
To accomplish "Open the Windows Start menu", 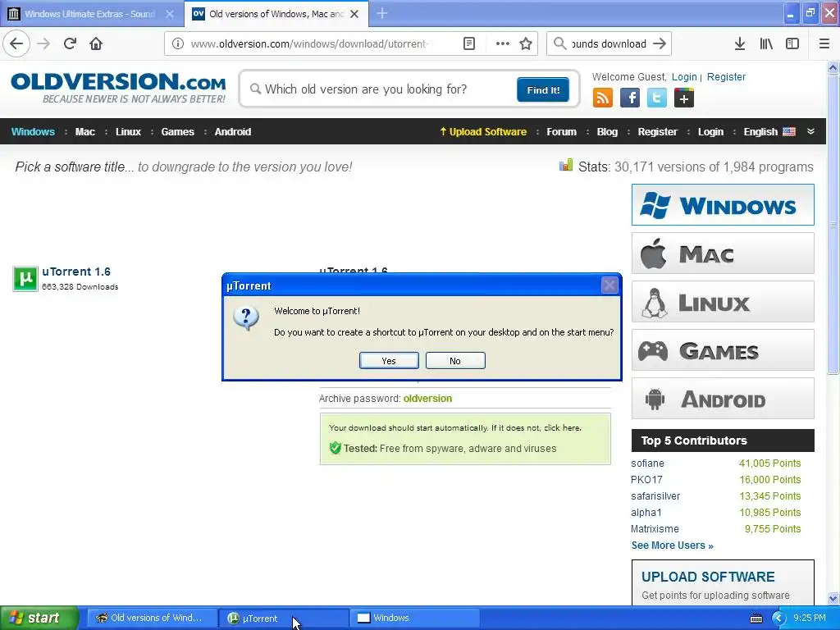I will point(39,618).
